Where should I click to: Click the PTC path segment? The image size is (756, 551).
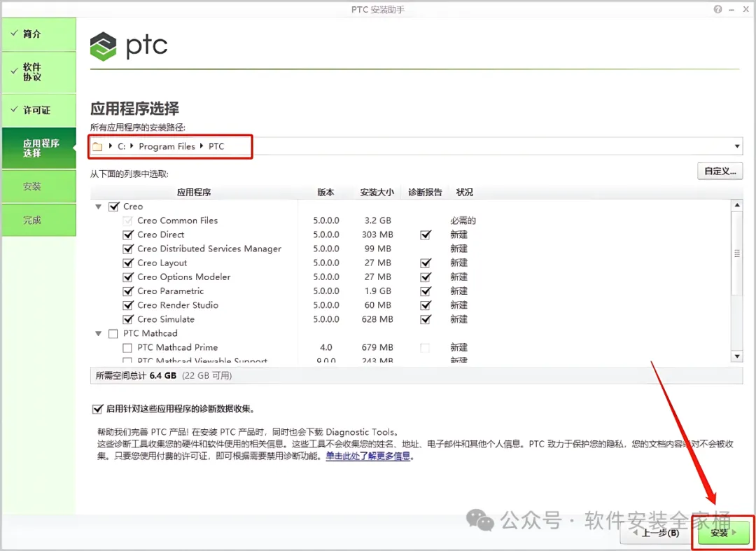click(x=216, y=146)
